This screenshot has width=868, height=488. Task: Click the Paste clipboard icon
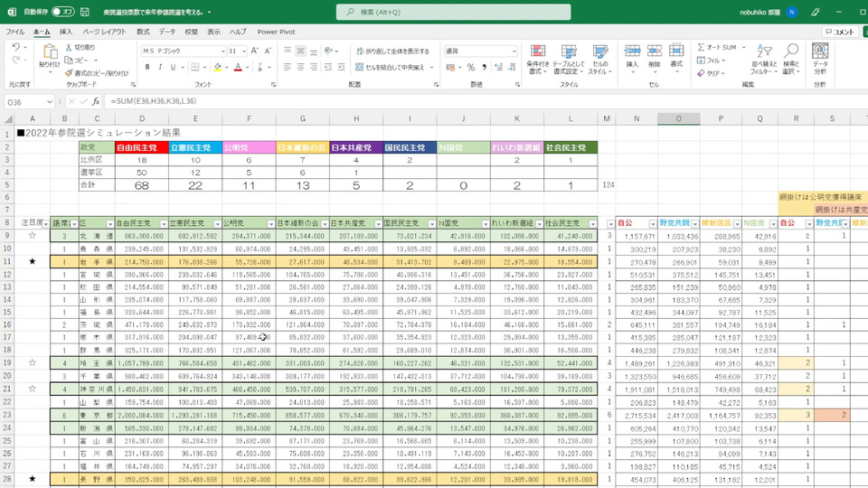[50, 52]
